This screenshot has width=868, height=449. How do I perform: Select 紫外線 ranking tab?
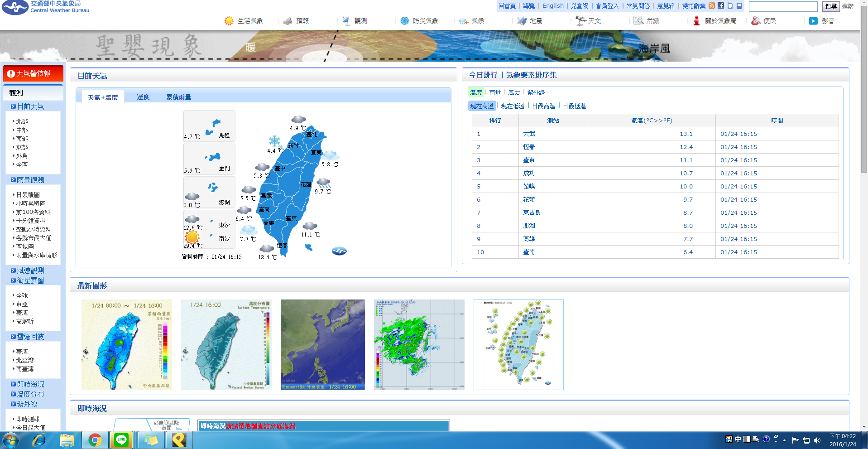(x=536, y=92)
